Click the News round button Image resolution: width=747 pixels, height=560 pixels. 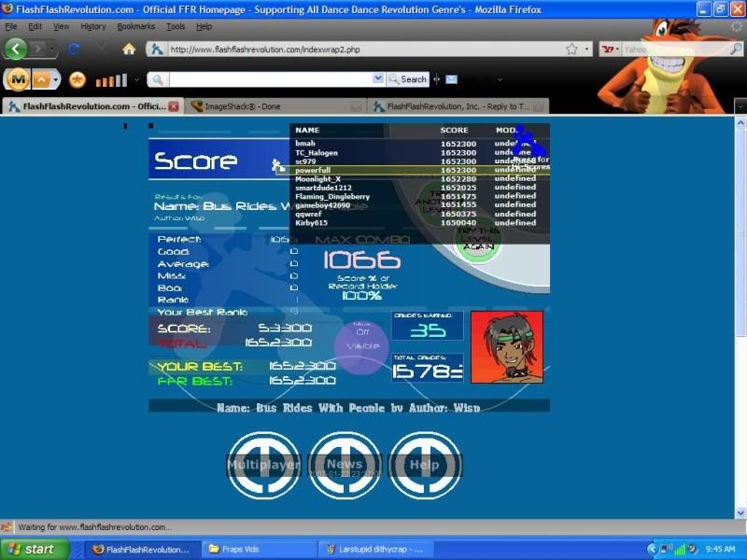coord(345,464)
